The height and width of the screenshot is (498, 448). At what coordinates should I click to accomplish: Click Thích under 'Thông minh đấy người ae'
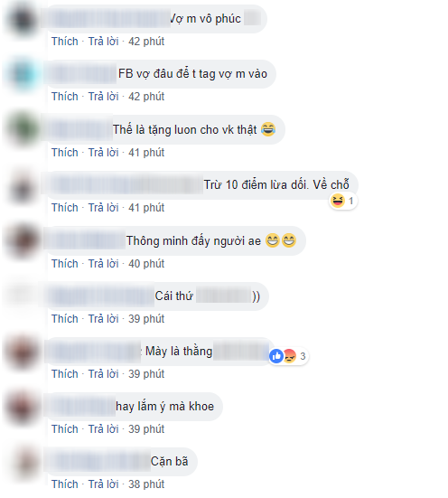tap(65, 264)
